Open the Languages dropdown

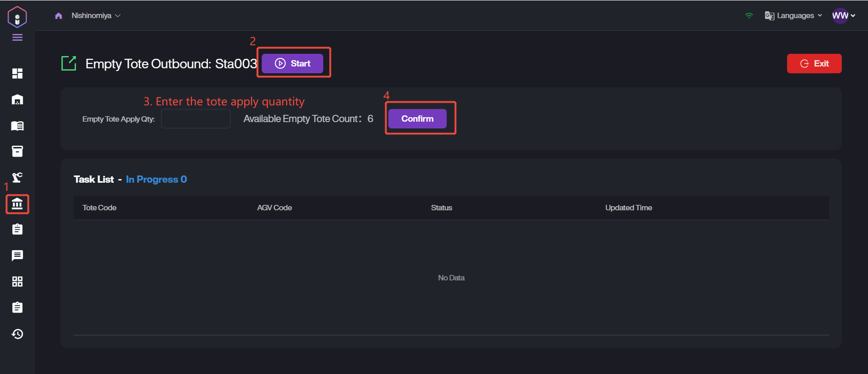click(793, 16)
